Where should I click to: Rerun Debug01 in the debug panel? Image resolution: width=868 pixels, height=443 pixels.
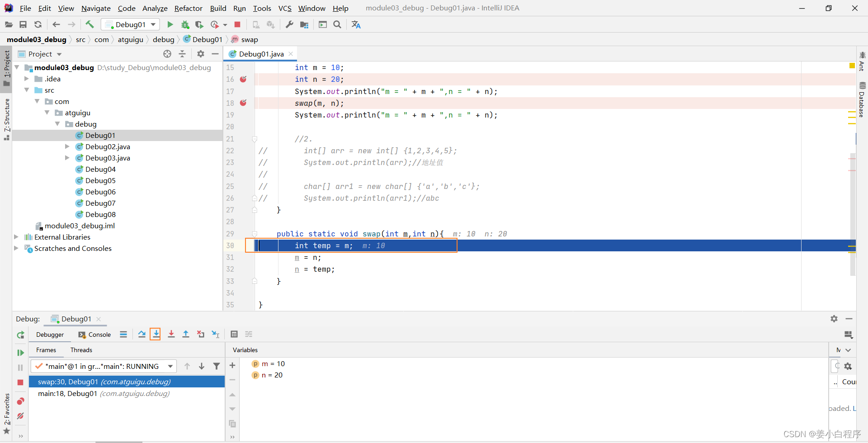20,335
